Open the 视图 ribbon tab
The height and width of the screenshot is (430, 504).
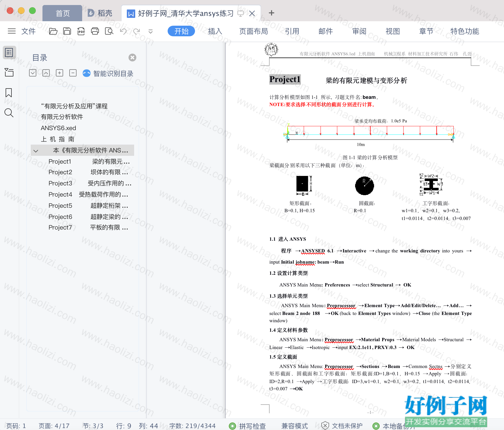click(393, 31)
